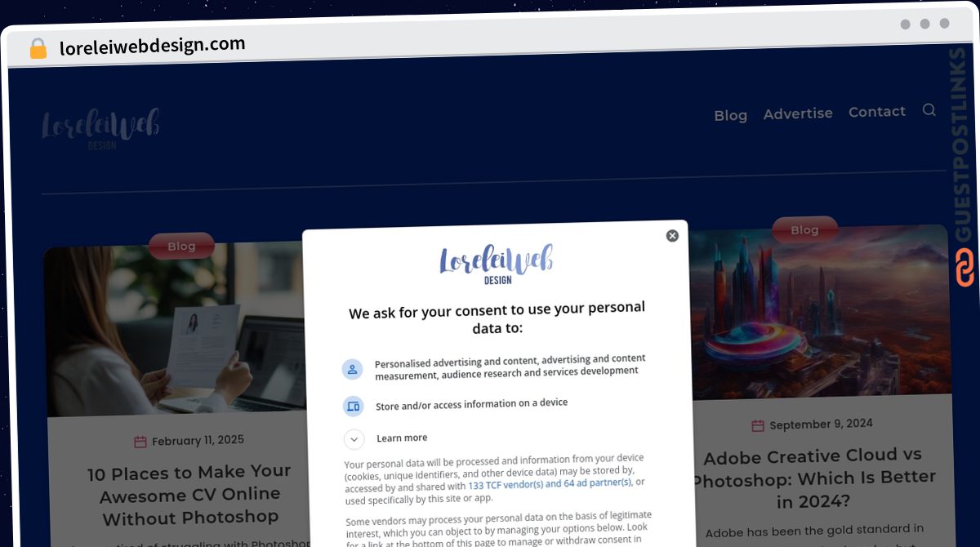This screenshot has height=547, width=980.
Task: Click the store information device icon
Action: (x=353, y=406)
